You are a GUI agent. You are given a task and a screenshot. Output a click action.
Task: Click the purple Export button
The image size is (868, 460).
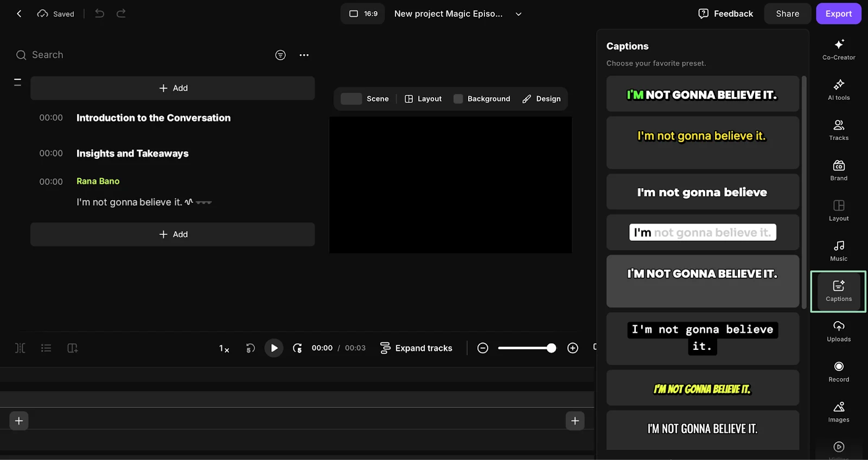[838, 14]
